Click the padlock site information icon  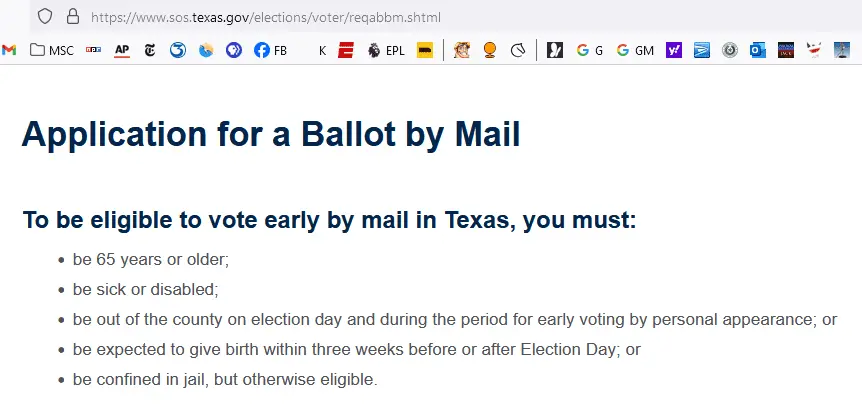tap(72, 17)
